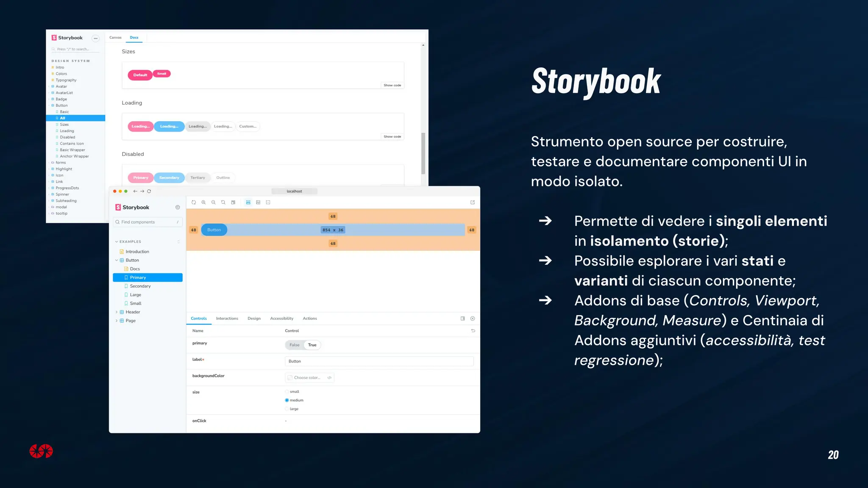
Task: Click the label text field containing Button
Action: click(x=379, y=361)
